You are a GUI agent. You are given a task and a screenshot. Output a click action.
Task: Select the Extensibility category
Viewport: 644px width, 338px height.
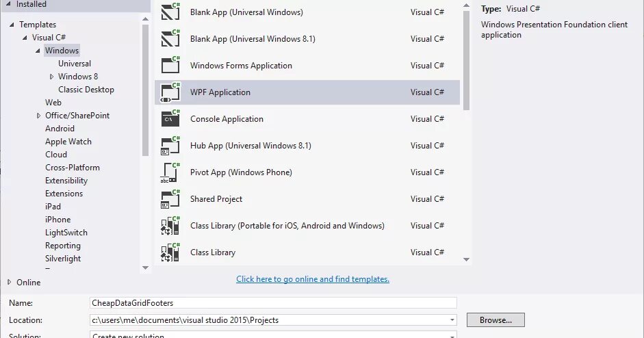pyautogui.click(x=66, y=181)
